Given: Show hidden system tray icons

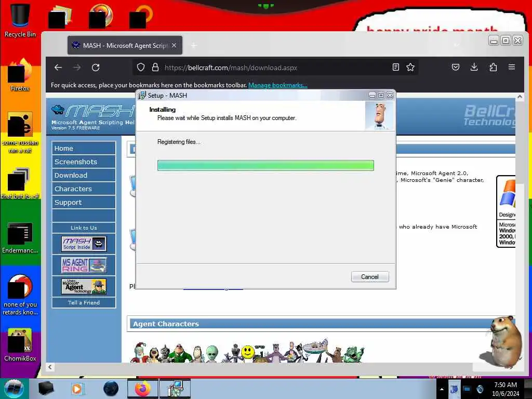Looking at the screenshot, I should pyautogui.click(x=442, y=389).
